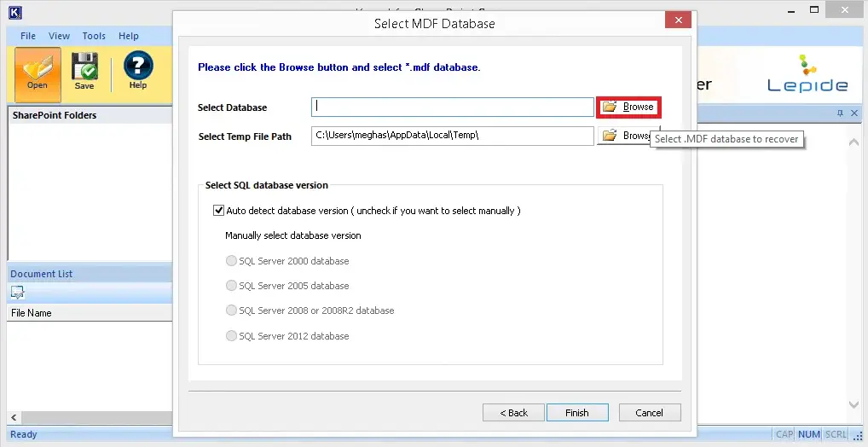Click the Kernel app icon in title bar

coord(15,12)
